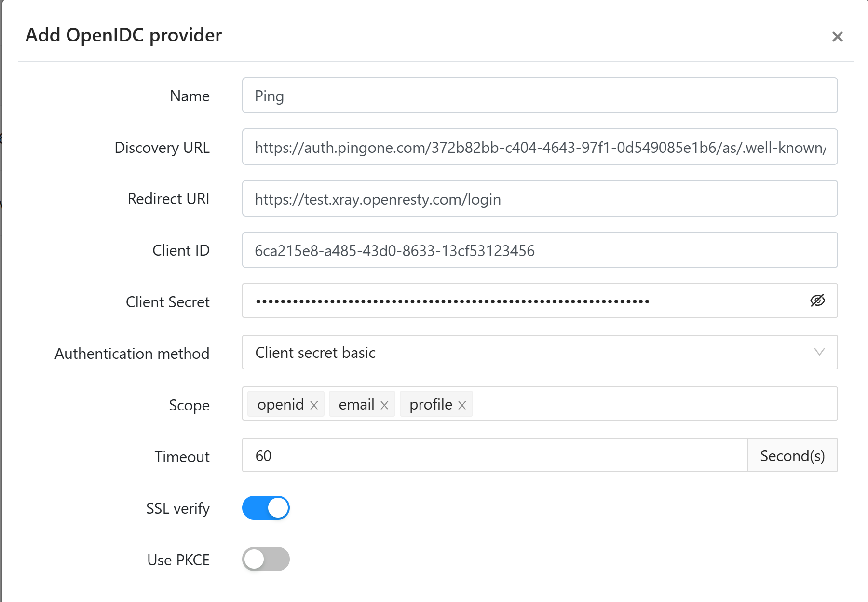Click the profile scope tag label
Image resolution: width=868 pixels, height=602 pixels.
pos(431,404)
